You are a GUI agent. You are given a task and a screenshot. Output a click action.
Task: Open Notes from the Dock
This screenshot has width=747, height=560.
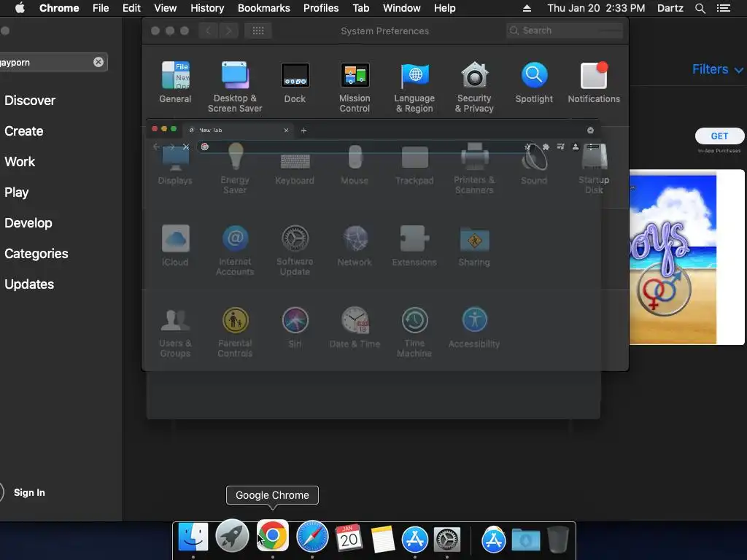click(383, 539)
